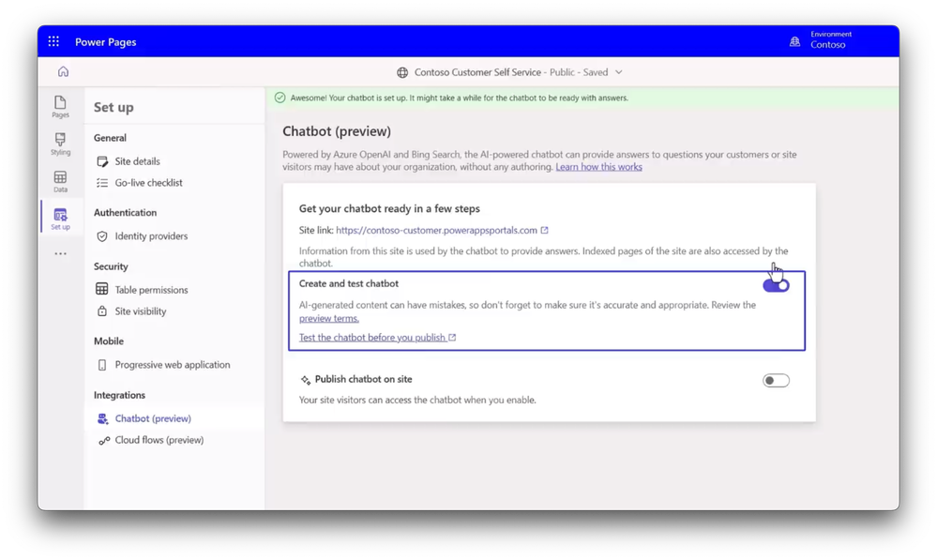Click the Contoso environment name
Viewport: 937px width, 560px height.
tap(827, 45)
